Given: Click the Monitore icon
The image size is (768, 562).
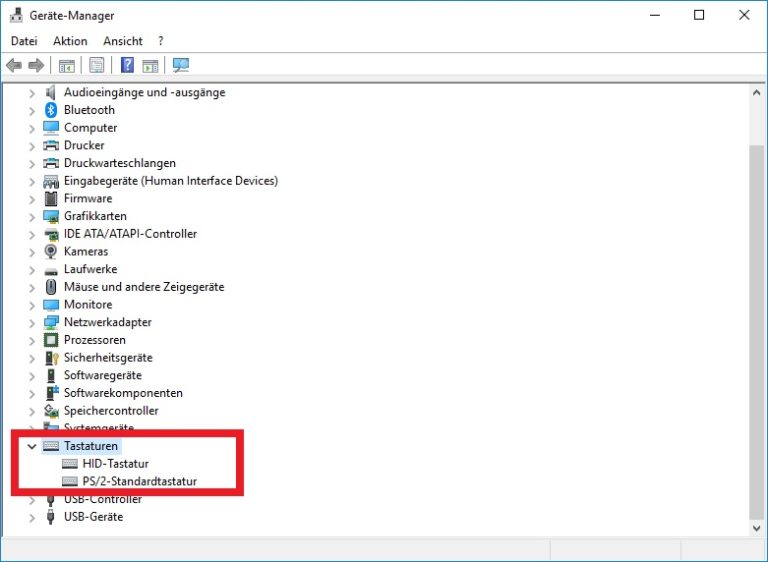Looking at the screenshot, I should pos(51,305).
